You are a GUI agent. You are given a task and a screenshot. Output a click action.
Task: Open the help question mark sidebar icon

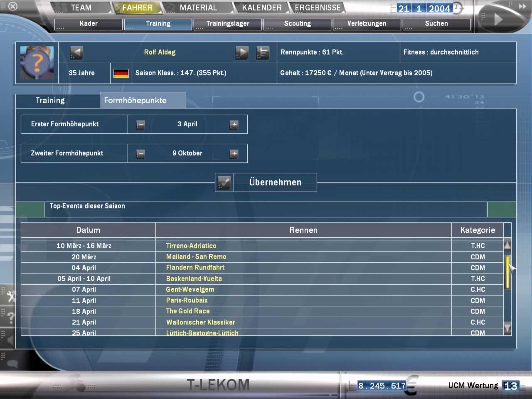(x=11, y=318)
